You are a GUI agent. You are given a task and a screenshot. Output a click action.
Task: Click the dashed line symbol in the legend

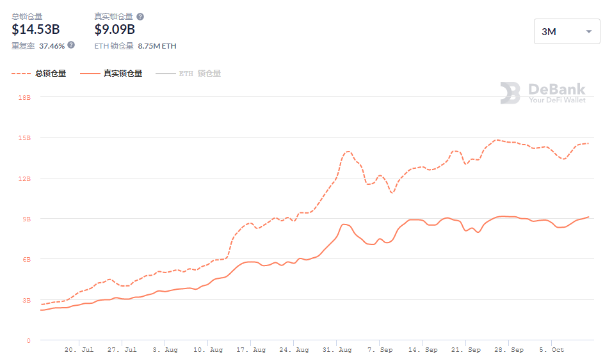tap(20, 74)
